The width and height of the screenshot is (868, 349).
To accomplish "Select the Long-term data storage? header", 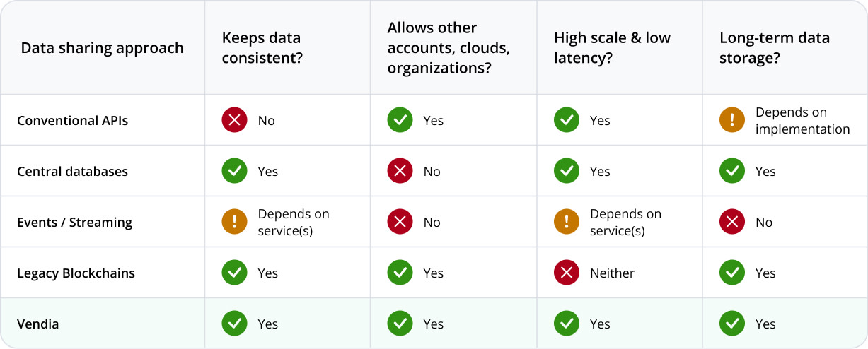I will point(775,48).
